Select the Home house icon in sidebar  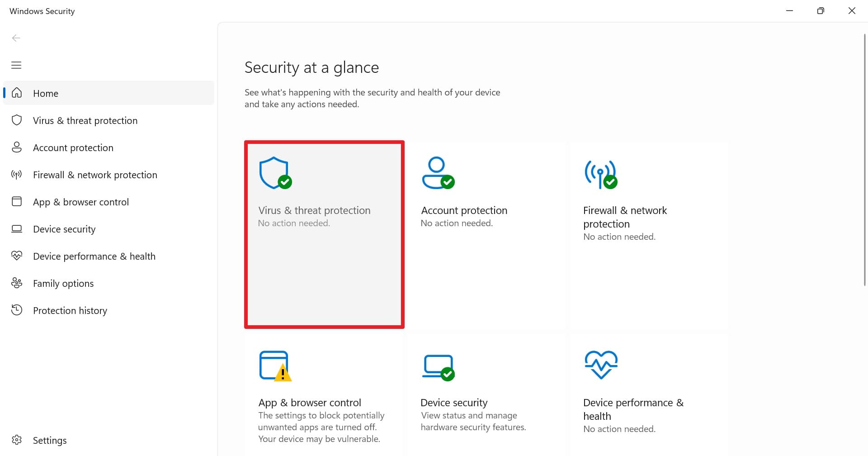17,93
